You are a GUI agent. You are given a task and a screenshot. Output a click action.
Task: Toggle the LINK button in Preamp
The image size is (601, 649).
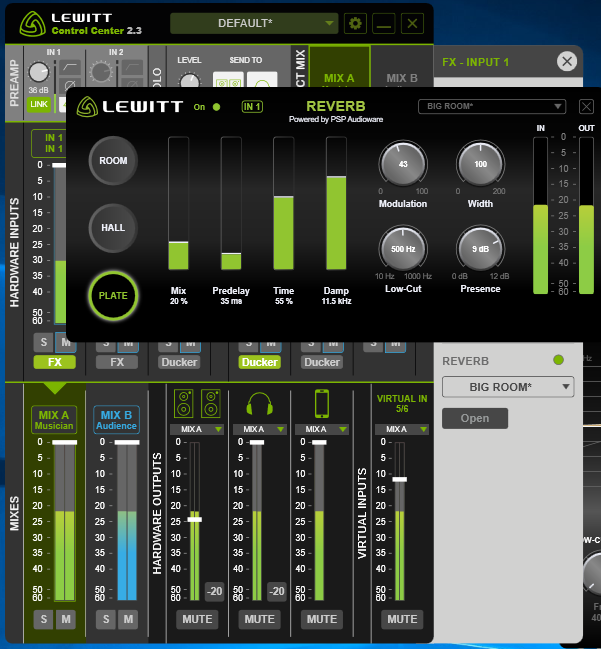[x=38, y=104]
